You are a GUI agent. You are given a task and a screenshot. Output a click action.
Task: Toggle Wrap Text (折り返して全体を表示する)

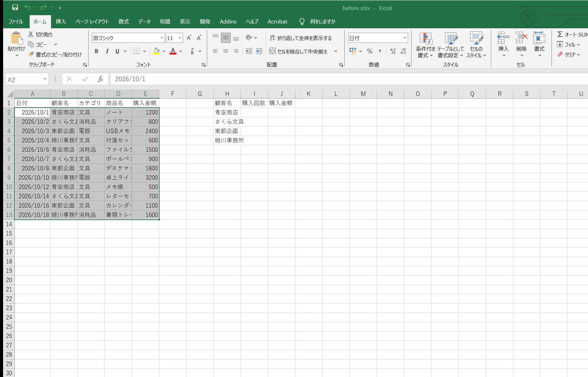click(x=301, y=38)
